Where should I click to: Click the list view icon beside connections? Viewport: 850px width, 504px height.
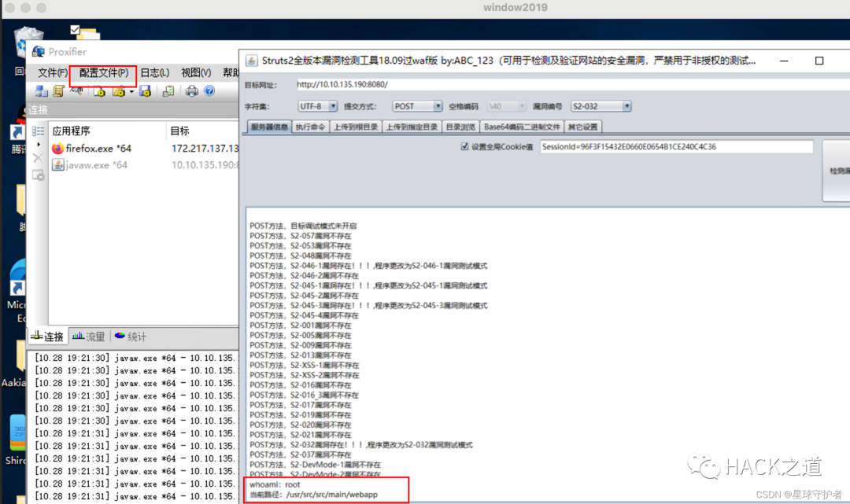click(38, 131)
